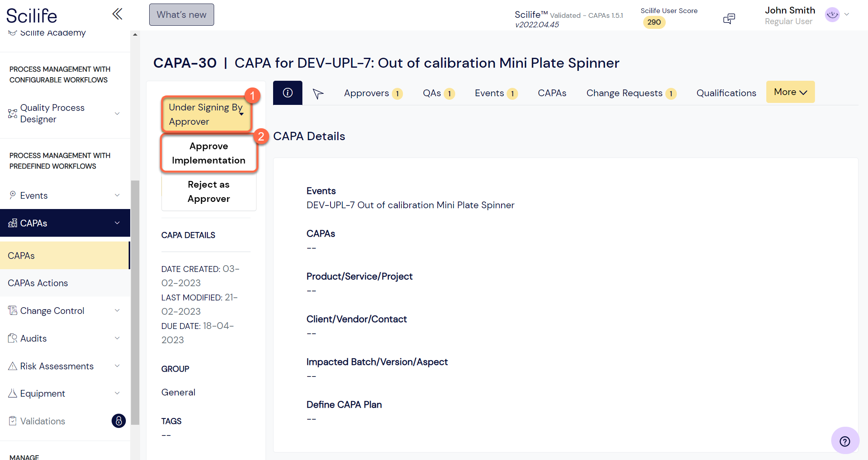Viewport: 868px width, 460px height.
Task: Switch to the Events tab
Action: 496,93
